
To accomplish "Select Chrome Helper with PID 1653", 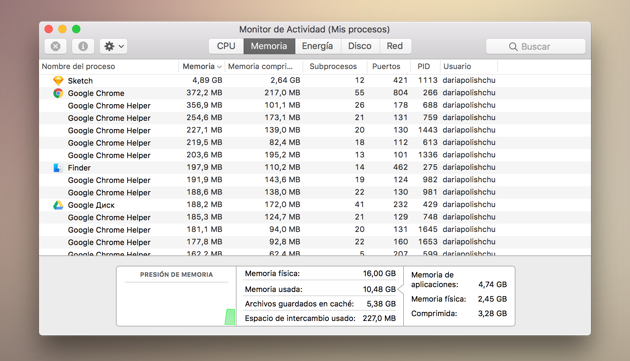I will tap(315, 242).
